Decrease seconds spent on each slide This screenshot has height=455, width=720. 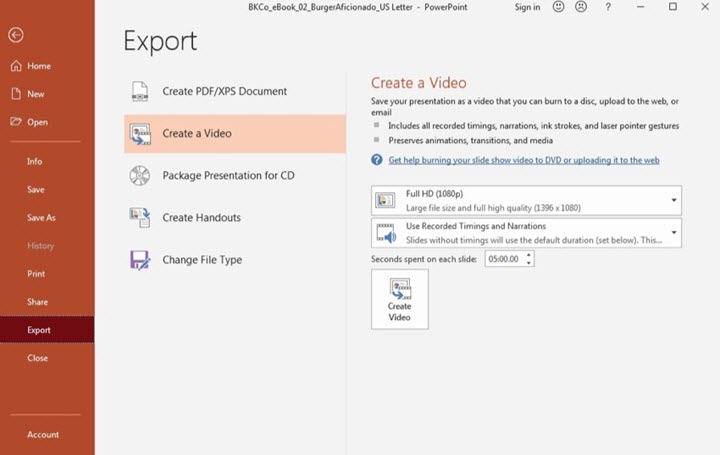click(529, 263)
